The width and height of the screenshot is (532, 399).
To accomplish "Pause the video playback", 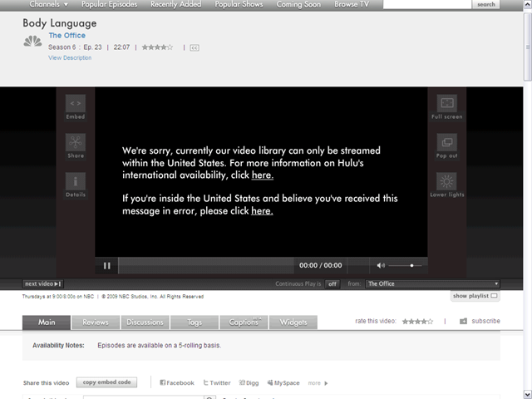I will (107, 265).
